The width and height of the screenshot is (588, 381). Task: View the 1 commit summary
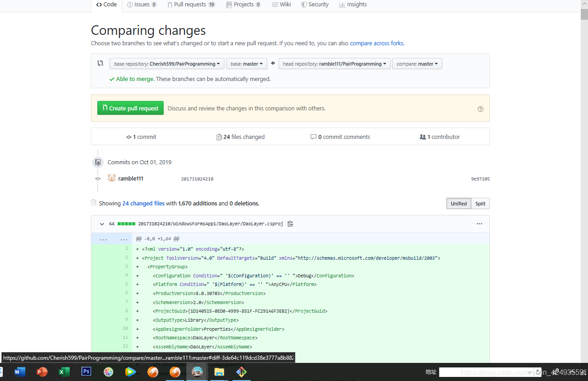pos(141,137)
